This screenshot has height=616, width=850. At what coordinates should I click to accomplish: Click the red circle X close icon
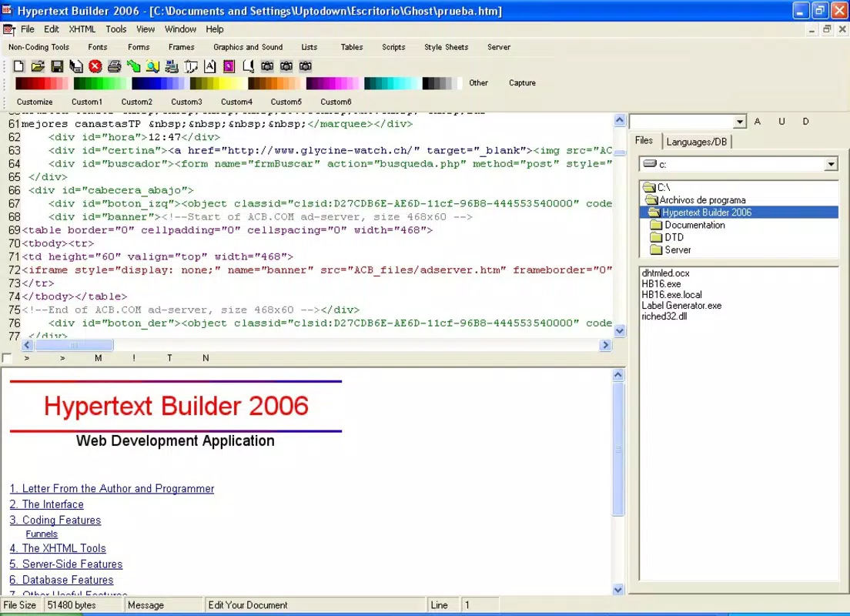(x=95, y=66)
